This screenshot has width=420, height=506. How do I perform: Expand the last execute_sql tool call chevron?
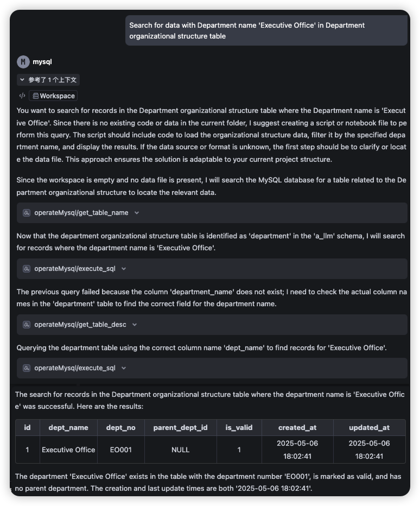pyautogui.click(x=124, y=368)
